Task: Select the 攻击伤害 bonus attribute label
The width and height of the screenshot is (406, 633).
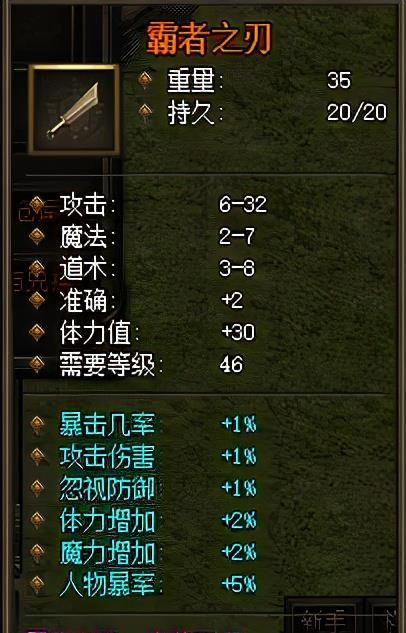Action: (x=107, y=457)
